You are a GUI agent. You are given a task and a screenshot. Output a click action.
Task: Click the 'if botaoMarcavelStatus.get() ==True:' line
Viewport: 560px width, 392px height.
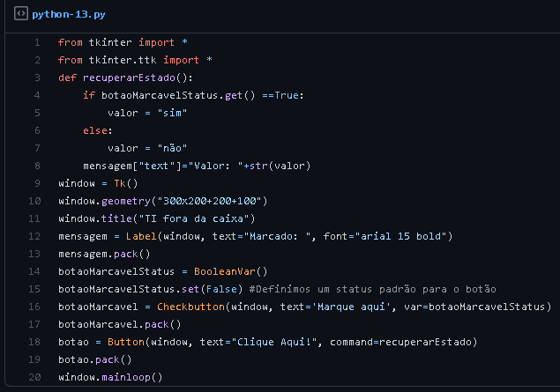(193, 95)
